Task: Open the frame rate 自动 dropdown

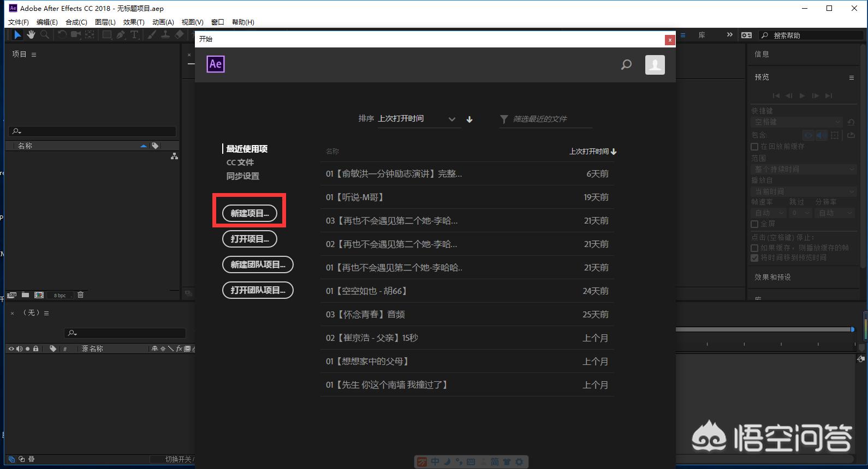Action: pyautogui.click(x=769, y=213)
